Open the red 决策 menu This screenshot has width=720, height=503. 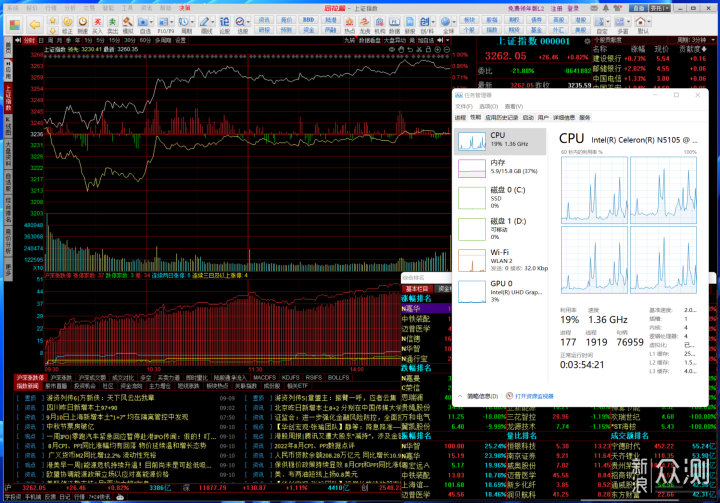coord(184,8)
